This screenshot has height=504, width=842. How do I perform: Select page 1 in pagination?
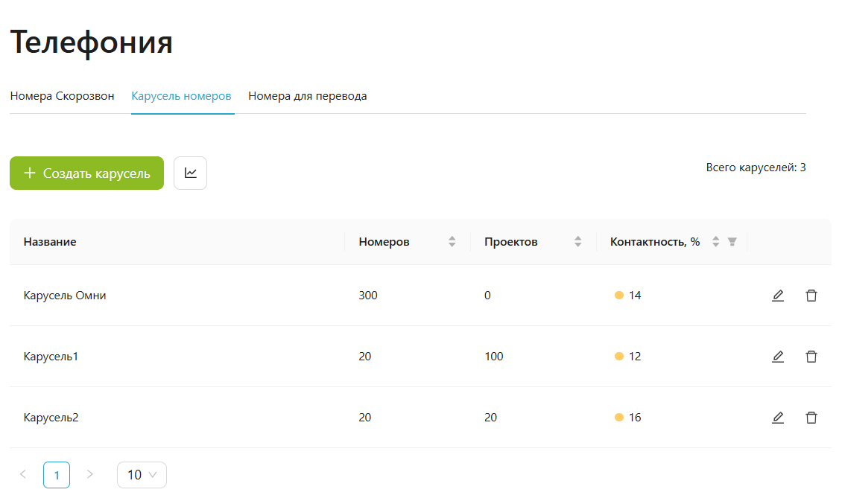57,474
